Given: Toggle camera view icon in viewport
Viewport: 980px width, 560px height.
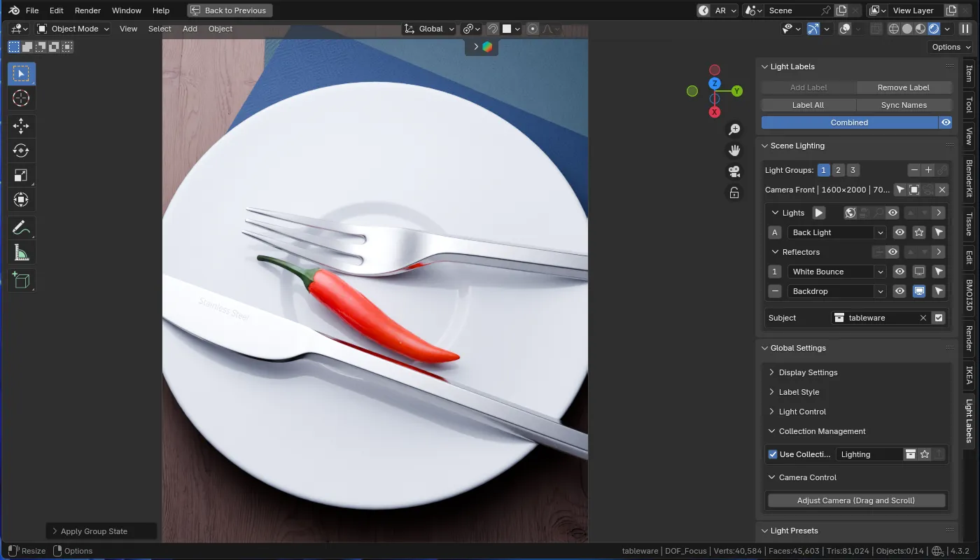Looking at the screenshot, I should pos(734,171).
